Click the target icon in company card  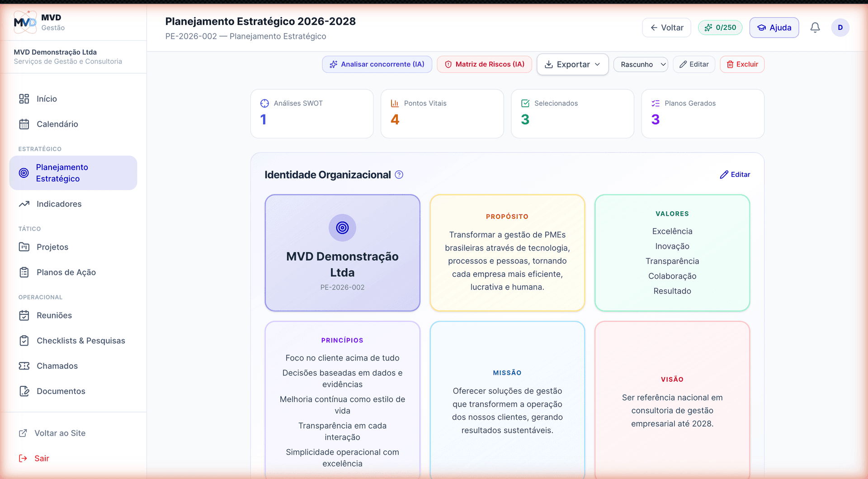342,228
